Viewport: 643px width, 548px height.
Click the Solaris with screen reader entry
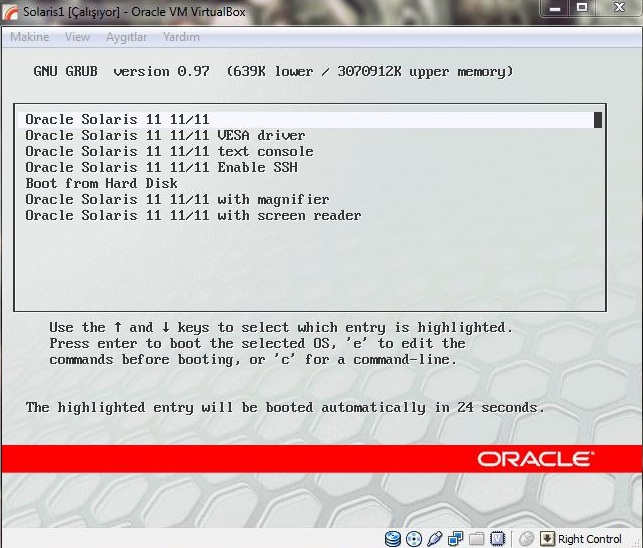click(193, 216)
